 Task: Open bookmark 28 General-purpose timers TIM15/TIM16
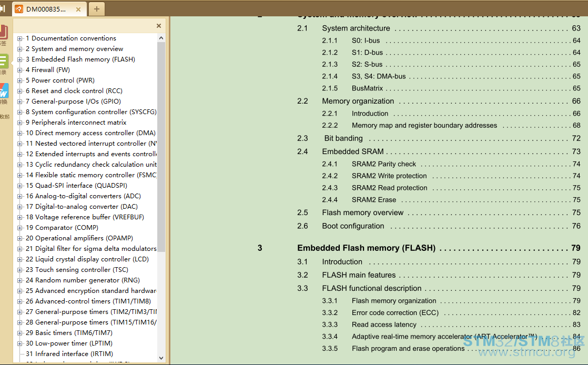click(x=91, y=322)
